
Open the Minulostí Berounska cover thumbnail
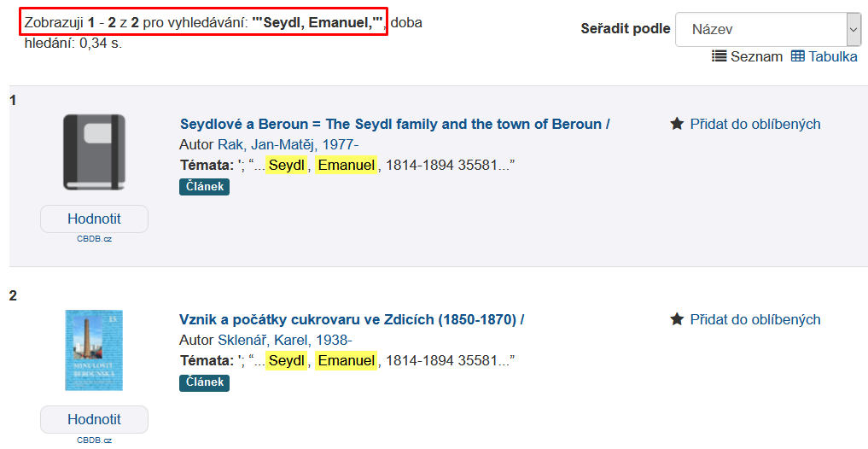(x=94, y=351)
